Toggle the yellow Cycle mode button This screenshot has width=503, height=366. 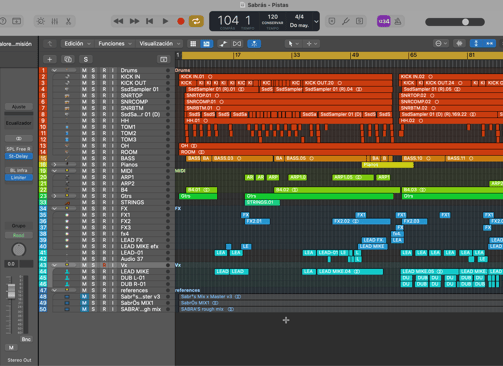pos(196,21)
